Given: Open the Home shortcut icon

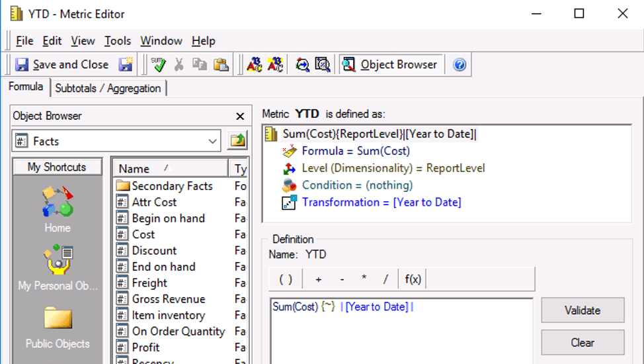Looking at the screenshot, I should (58, 208).
